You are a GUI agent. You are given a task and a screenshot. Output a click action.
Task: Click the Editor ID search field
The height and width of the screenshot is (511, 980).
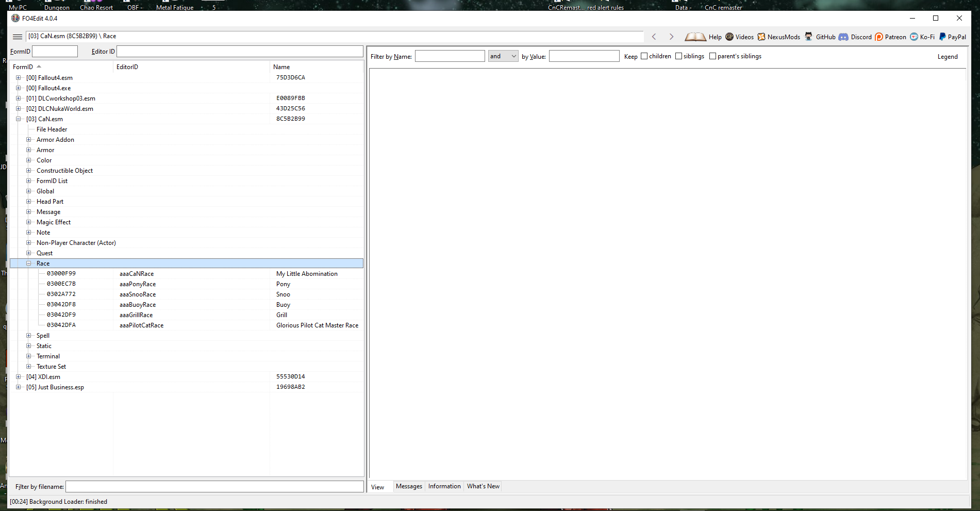click(240, 52)
